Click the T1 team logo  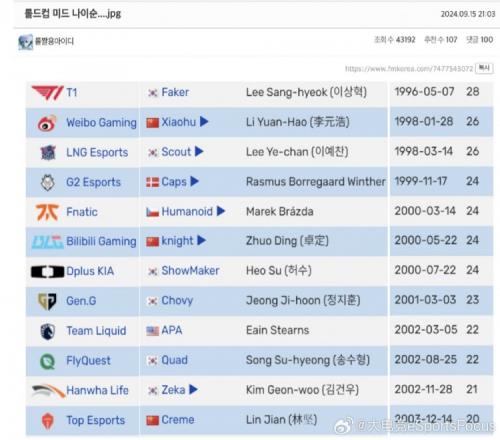[x=47, y=93]
